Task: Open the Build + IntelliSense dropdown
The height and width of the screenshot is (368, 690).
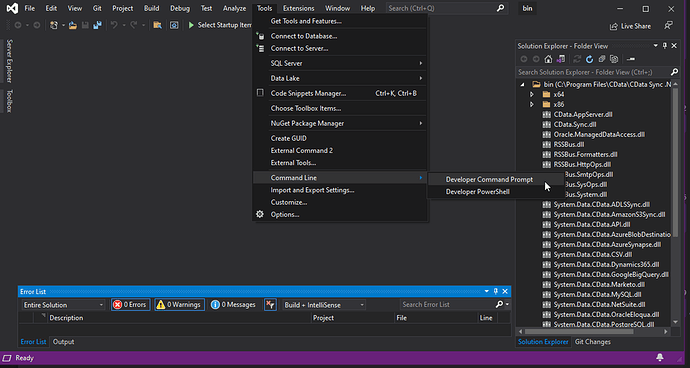Action: 324,305
